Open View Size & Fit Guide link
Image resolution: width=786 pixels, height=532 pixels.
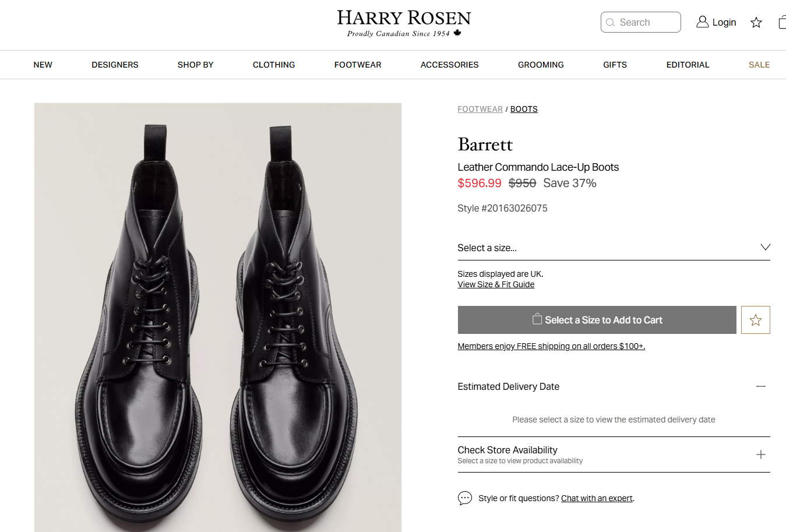(x=496, y=284)
